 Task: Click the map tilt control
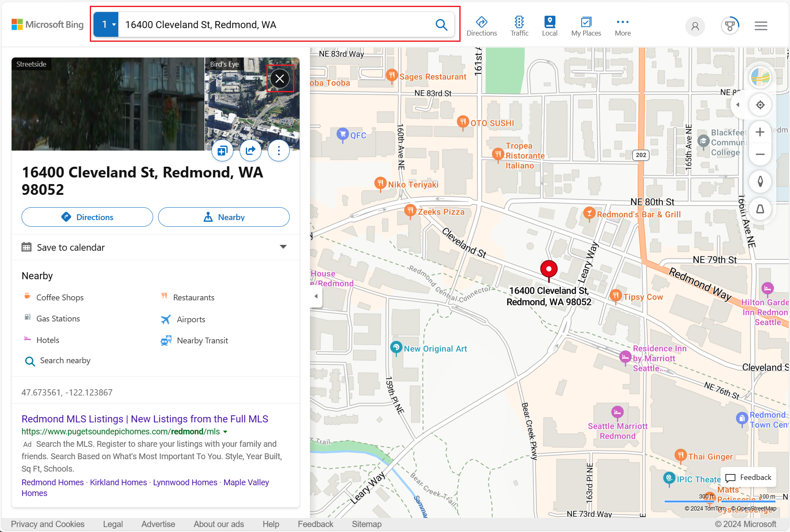(x=760, y=209)
